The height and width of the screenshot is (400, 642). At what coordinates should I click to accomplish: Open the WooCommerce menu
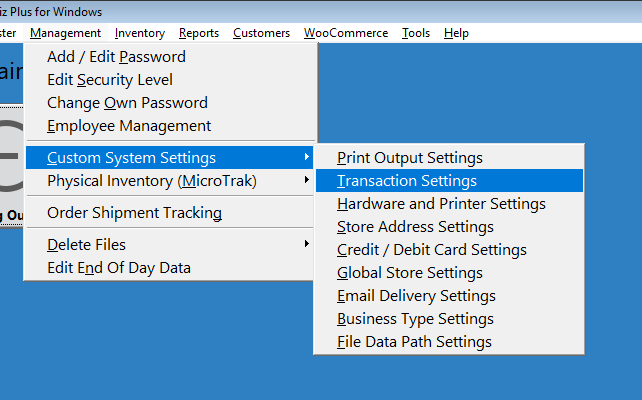(346, 33)
